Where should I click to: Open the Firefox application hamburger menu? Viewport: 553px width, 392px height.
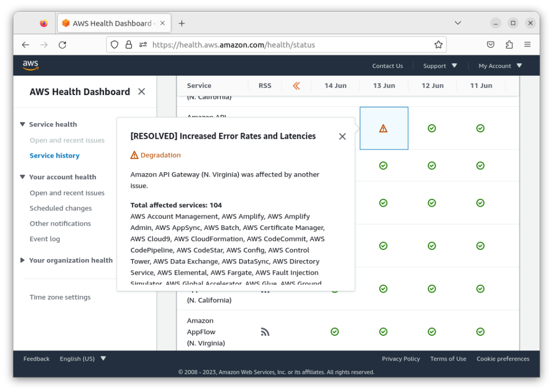click(528, 45)
